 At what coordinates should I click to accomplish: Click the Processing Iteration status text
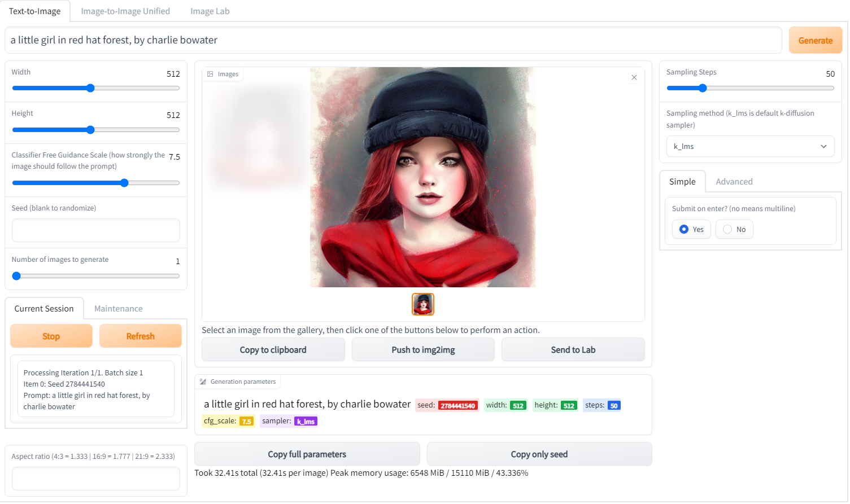click(84, 373)
